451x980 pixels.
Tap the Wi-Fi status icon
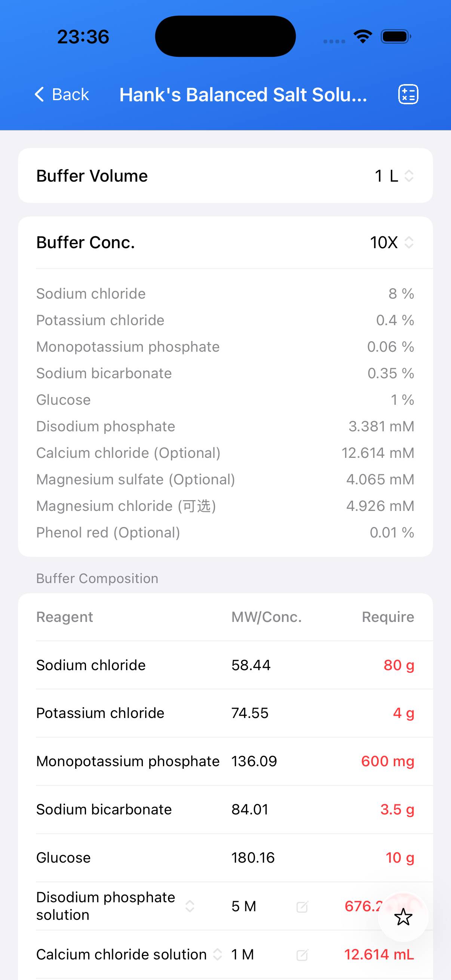(362, 37)
